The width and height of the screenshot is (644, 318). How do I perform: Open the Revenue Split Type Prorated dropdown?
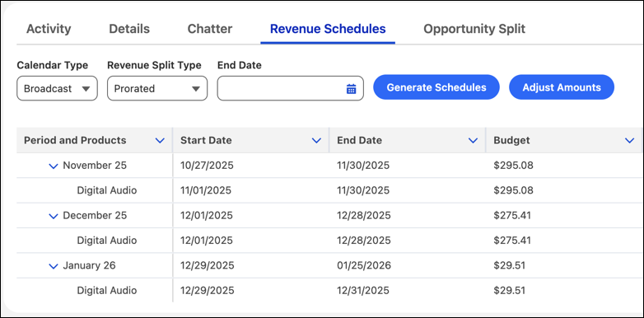[x=157, y=88]
